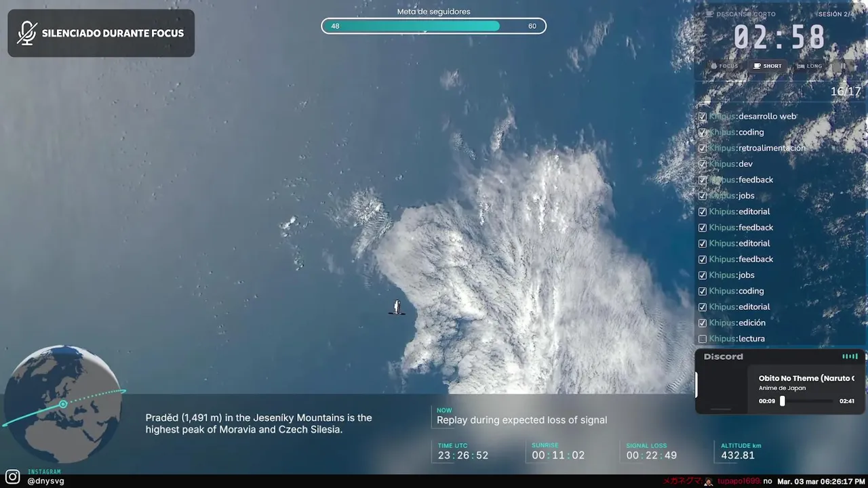Click the Discord widget title

[x=724, y=357]
